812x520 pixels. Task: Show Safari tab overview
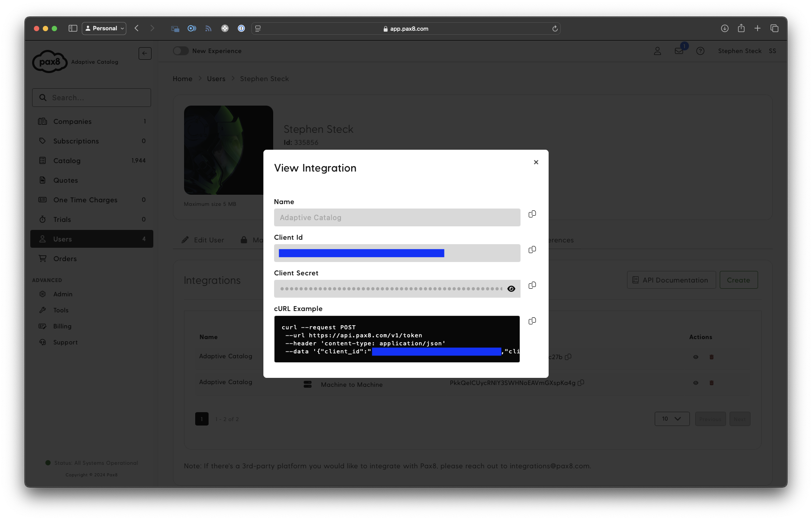tap(775, 29)
